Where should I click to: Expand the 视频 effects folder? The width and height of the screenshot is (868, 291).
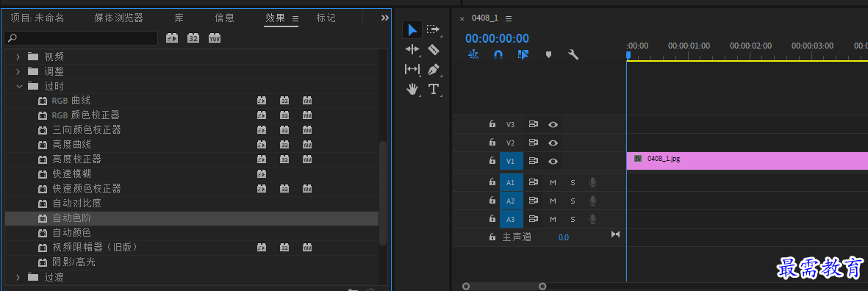tap(18, 57)
